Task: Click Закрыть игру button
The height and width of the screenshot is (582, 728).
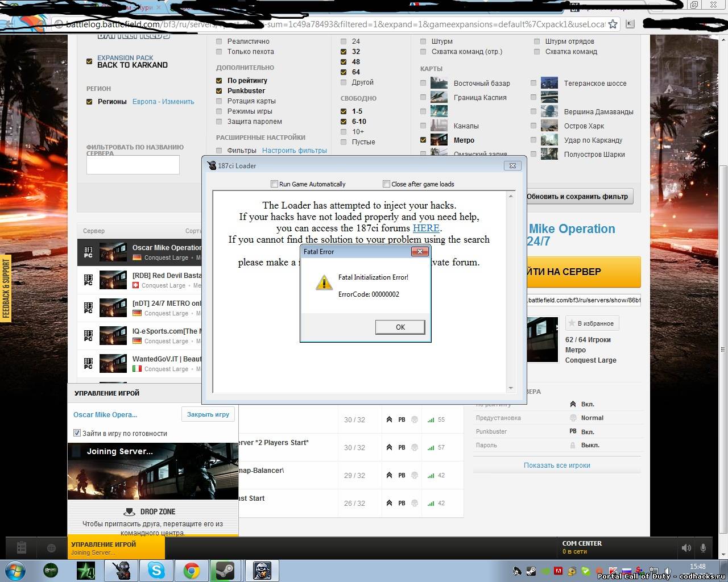Action: coord(208,414)
